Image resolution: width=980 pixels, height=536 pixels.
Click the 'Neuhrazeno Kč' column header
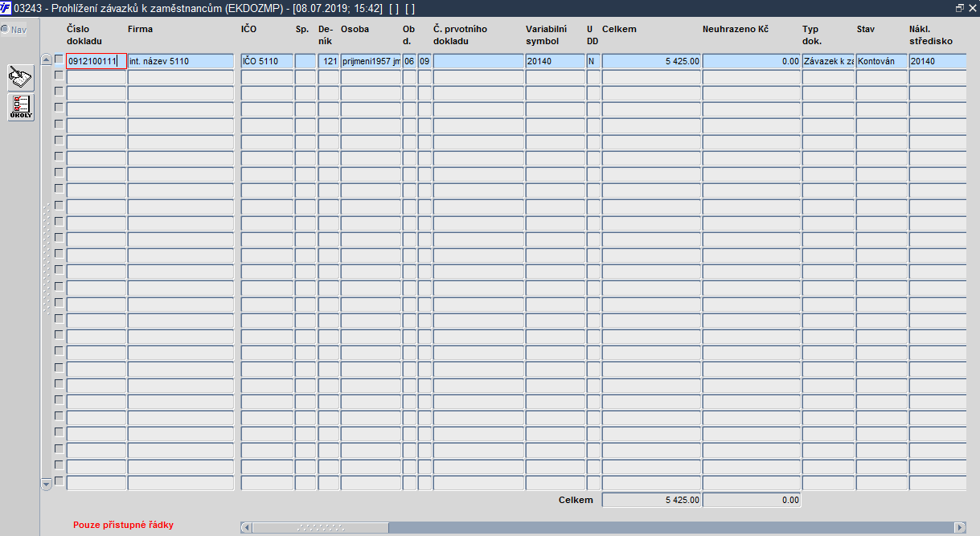pos(735,29)
